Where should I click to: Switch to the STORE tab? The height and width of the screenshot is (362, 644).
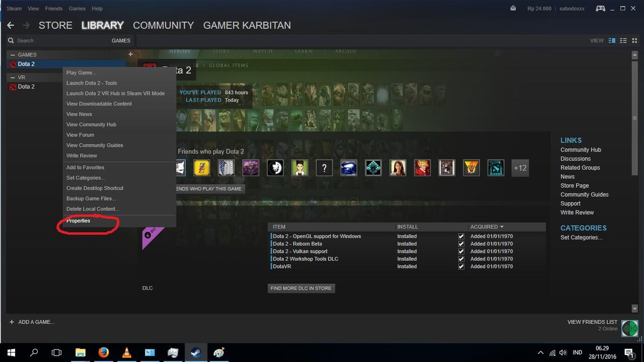pyautogui.click(x=55, y=25)
